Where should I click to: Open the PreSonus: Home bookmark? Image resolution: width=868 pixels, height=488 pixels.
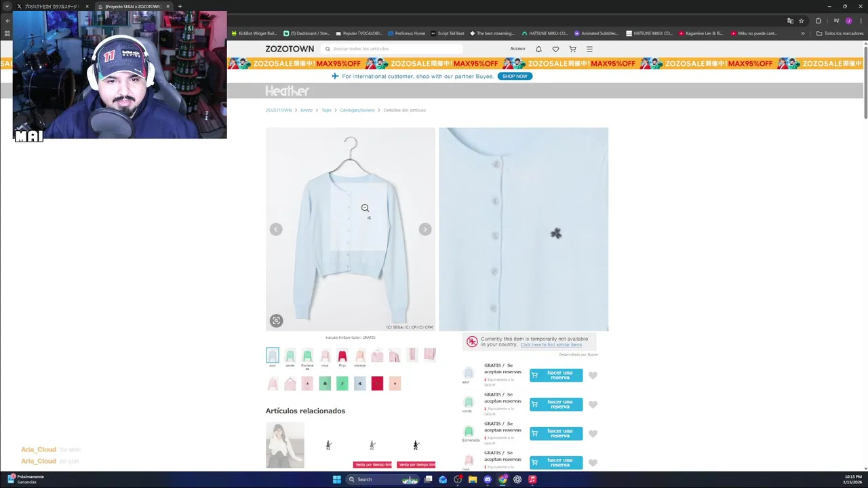[x=407, y=33]
